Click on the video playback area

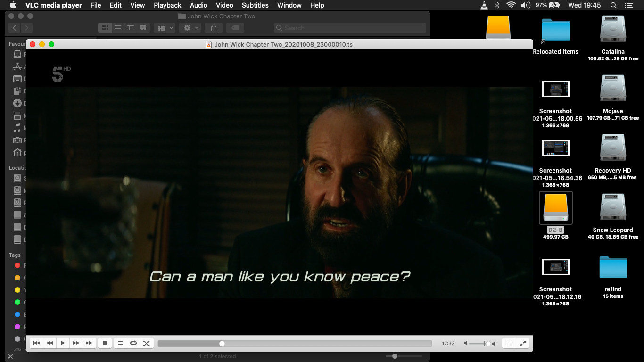pyautogui.click(x=280, y=192)
